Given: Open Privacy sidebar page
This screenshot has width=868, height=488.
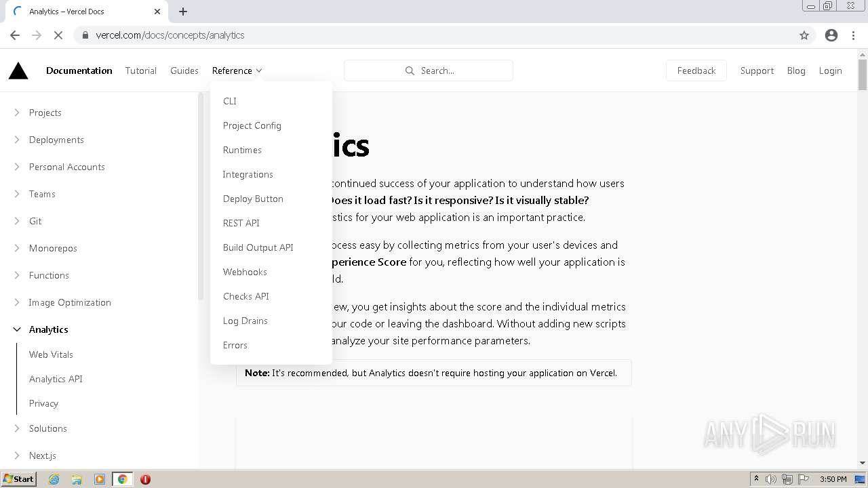Looking at the screenshot, I should (43, 403).
